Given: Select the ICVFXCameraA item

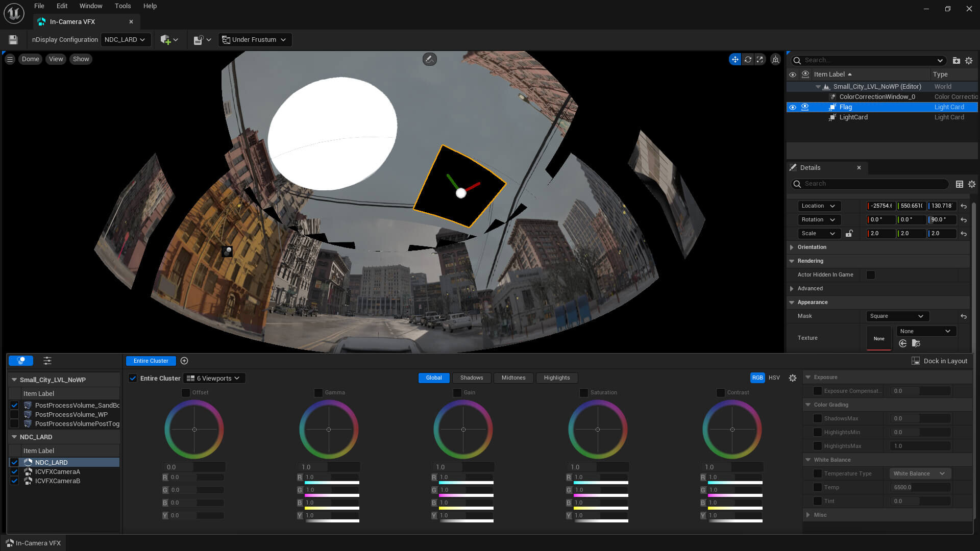Looking at the screenshot, I should coord(57,471).
